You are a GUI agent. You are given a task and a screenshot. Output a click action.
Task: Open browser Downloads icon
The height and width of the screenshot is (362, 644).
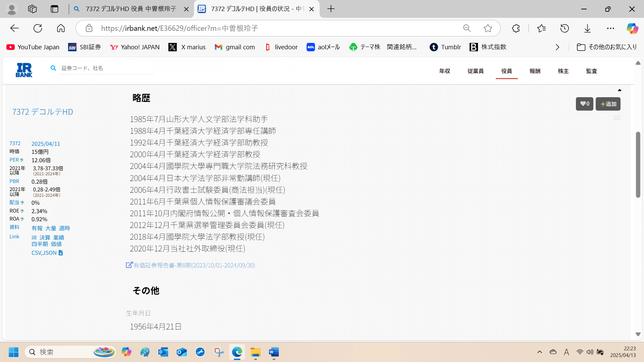[587, 28]
